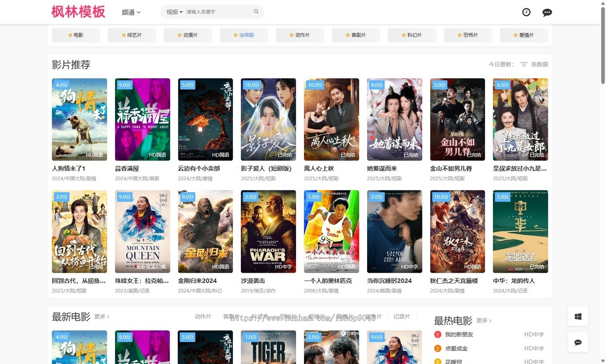Open the 蒜香满屋 poster in 影片推荐
The width and height of the screenshot is (606, 364).
click(142, 119)
